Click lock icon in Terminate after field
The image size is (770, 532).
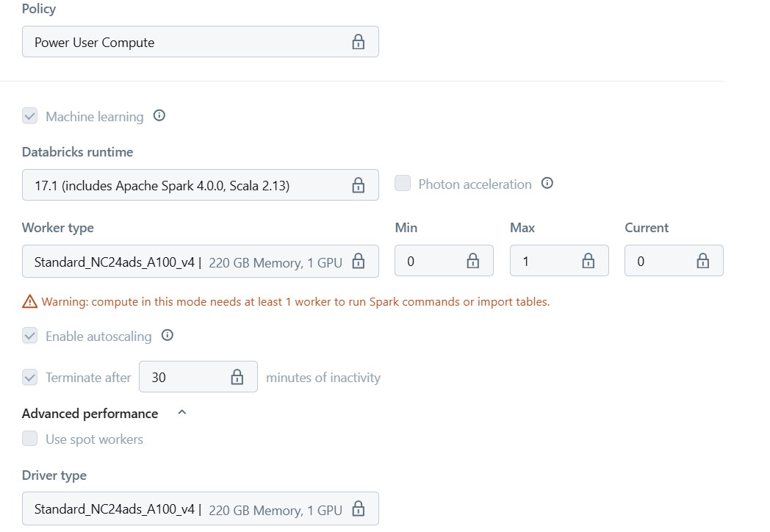tap(237, 377)
